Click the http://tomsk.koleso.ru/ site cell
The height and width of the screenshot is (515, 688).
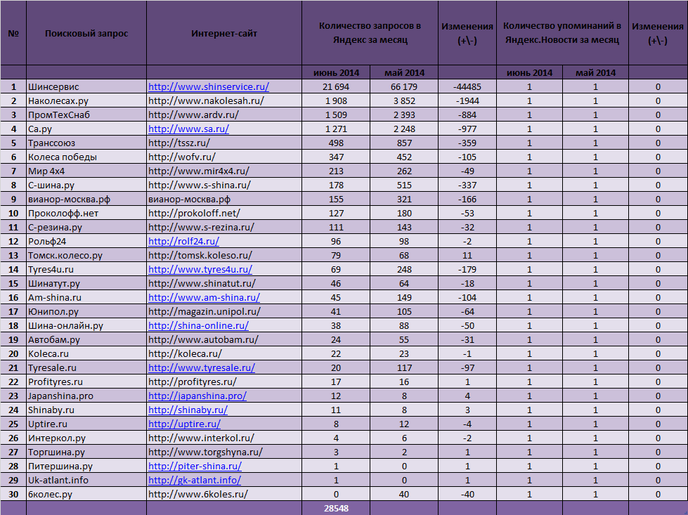tap(224, 255)
